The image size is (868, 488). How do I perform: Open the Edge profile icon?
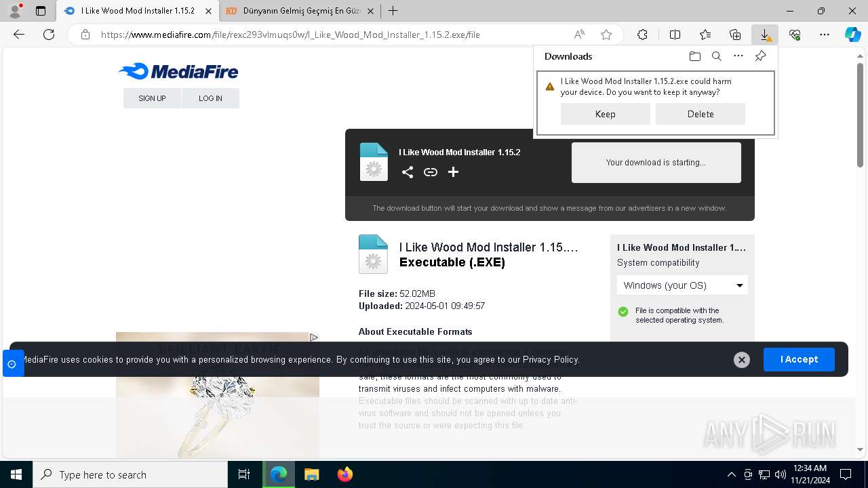click(15, 11)
